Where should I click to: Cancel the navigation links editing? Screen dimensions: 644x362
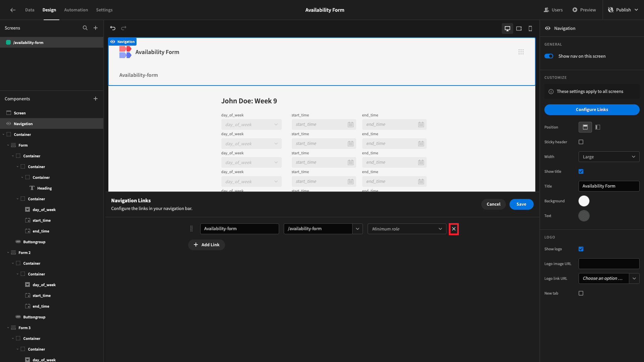click(x=493, y=204)
